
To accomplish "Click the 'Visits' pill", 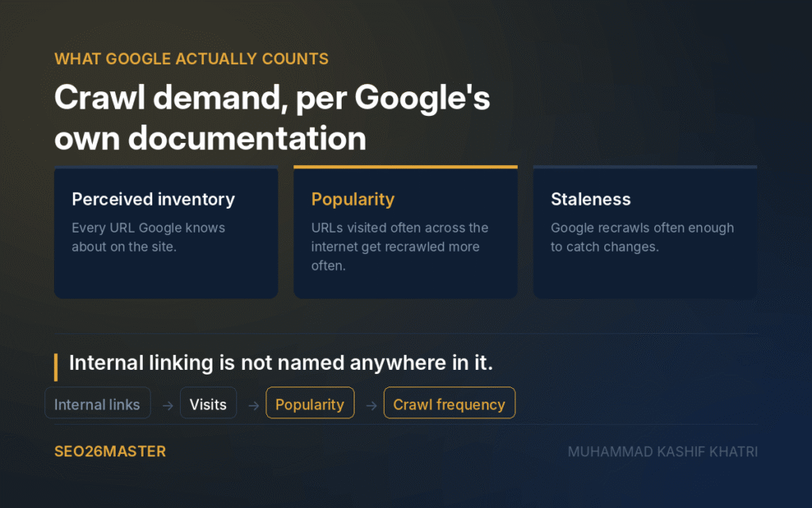I will 209,402.
